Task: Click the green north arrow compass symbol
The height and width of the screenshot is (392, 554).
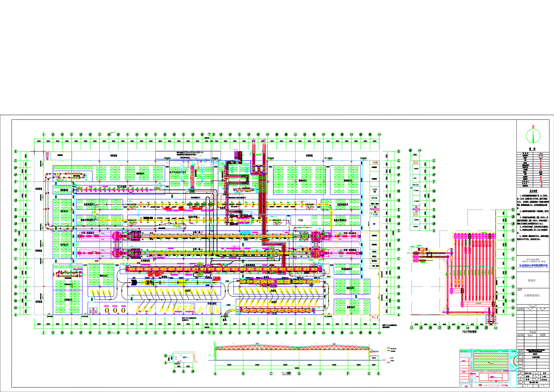Action: (533, 136)
